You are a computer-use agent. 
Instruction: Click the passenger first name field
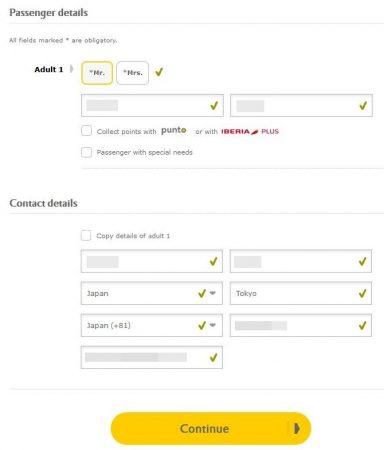152,106
